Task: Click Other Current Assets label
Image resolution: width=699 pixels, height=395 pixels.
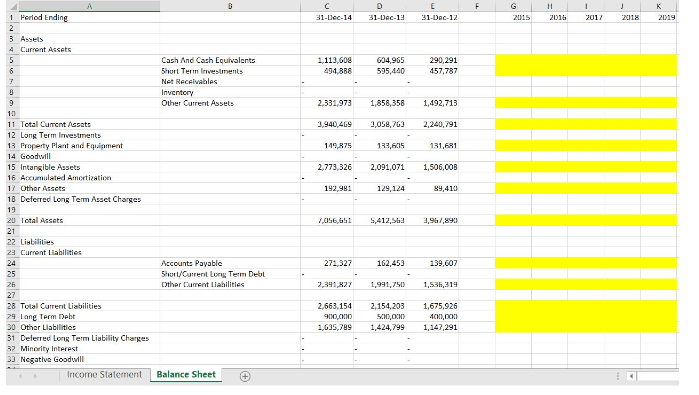Action: 197,103
